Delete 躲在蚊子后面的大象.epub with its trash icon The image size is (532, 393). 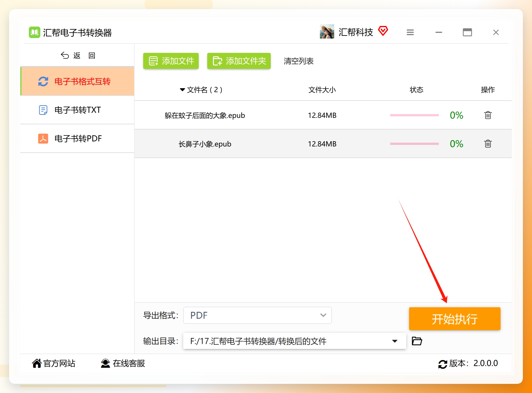(x=488, y=115)
